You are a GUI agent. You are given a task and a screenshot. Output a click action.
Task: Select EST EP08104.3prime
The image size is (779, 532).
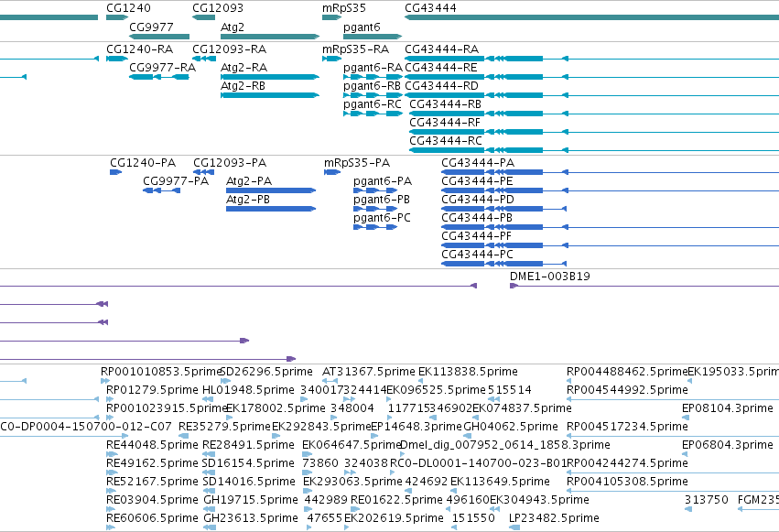tap(685, 418)
